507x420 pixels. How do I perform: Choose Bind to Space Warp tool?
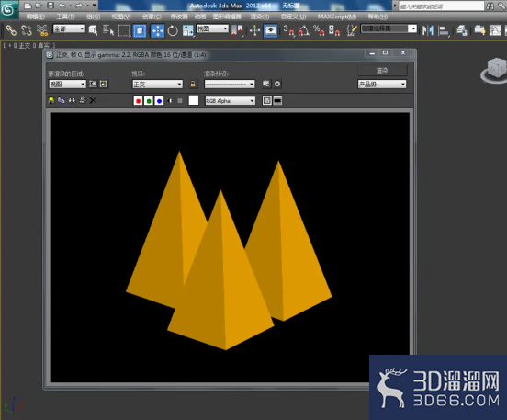click(x=42, y=30)
